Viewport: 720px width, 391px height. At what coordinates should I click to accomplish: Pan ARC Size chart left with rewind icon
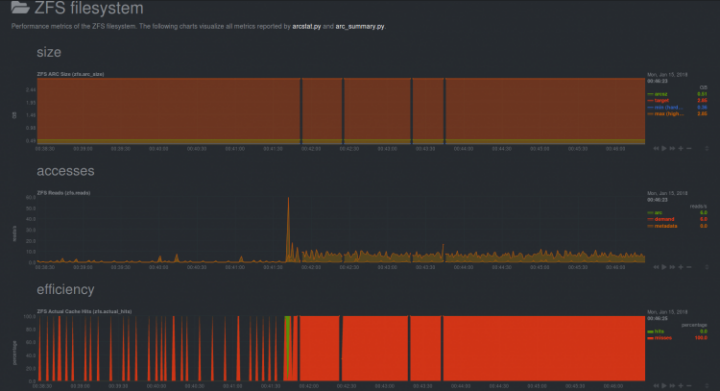(x=656, y=148)
